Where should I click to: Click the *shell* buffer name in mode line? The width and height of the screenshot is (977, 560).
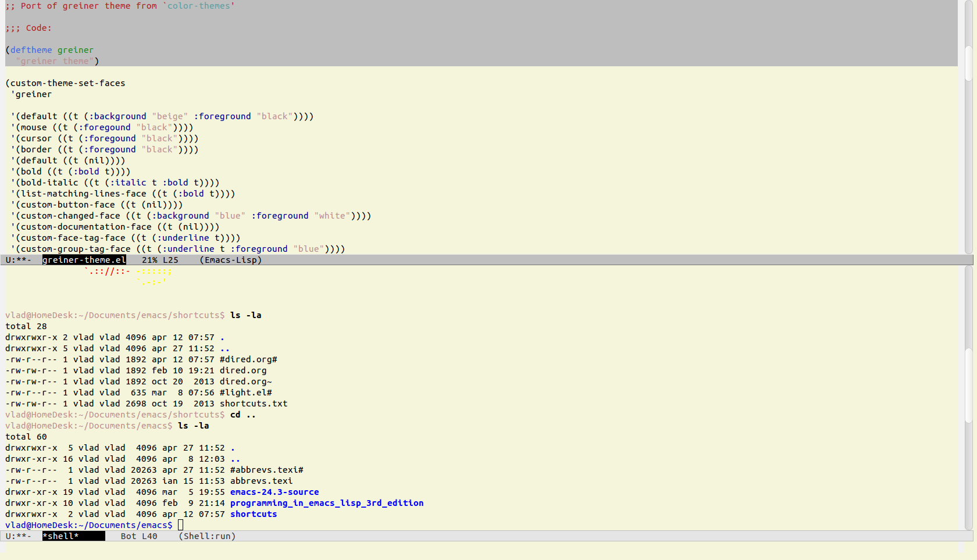(x=60, y=536)
